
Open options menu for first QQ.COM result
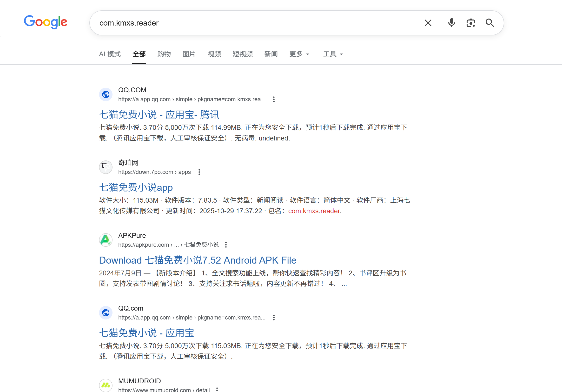[x=274, y=99]
